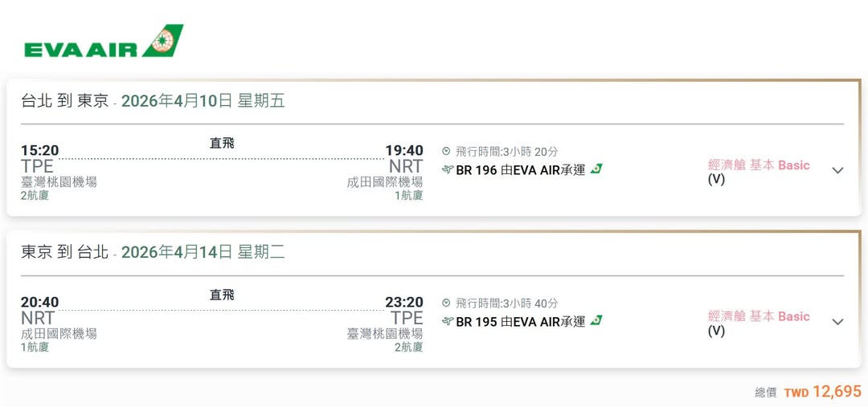The width and height of the screenshot is (868, 407).
Task: Click the airplane icon beside BR 196
Action: (x=448, y=169)
